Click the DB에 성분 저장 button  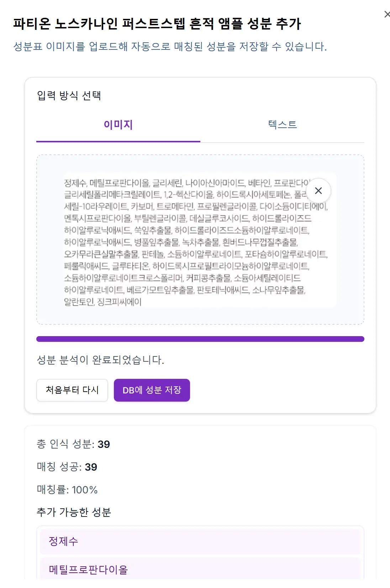[x=152, y=390]
